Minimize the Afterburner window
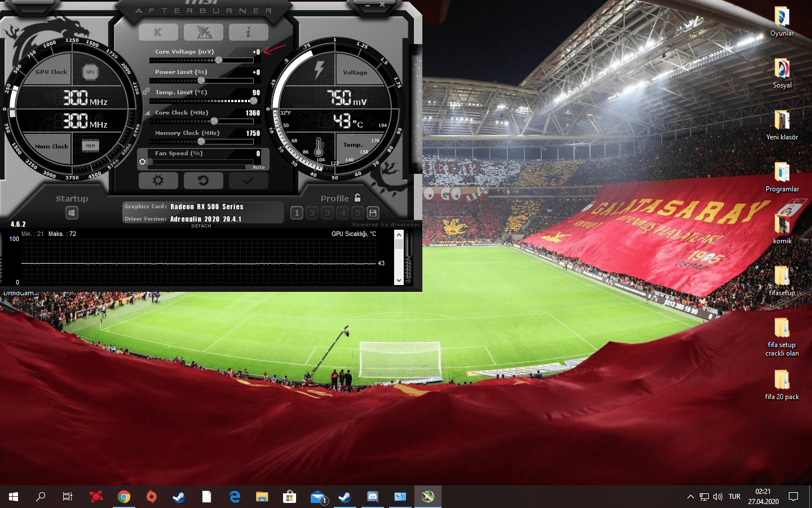 [x=368, y=5]
